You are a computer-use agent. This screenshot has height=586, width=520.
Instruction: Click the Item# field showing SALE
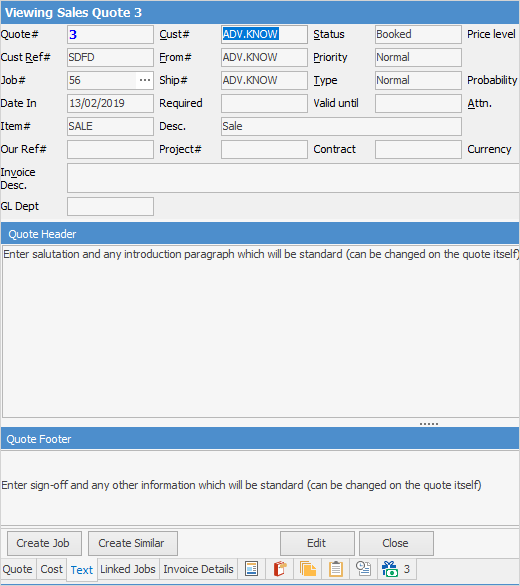pyautogui.click(x=110, y=126)
